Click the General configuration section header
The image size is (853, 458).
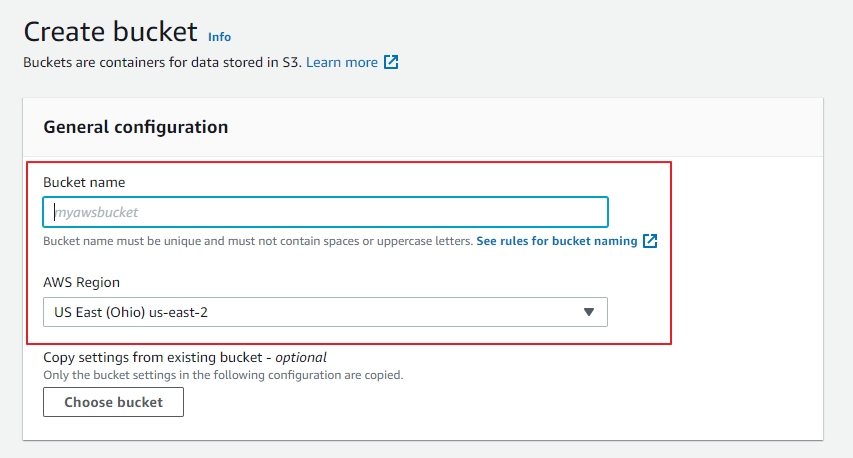coord(136,127)
